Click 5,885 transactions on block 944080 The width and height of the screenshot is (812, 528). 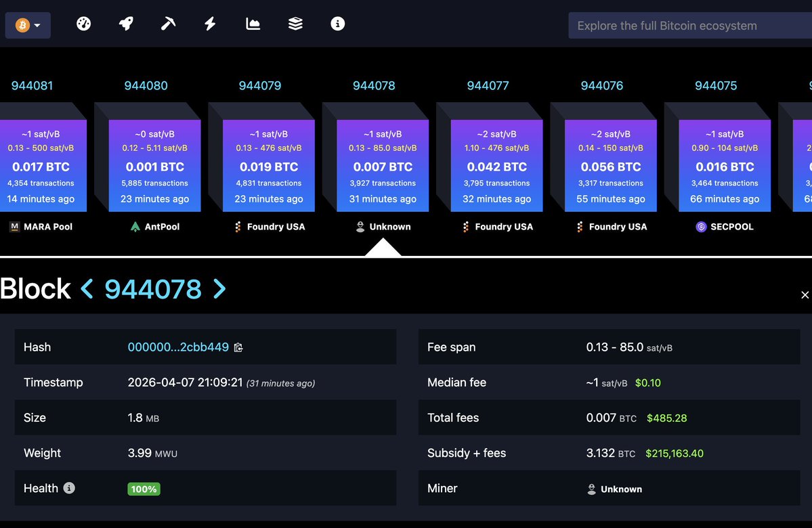[155, 183]
